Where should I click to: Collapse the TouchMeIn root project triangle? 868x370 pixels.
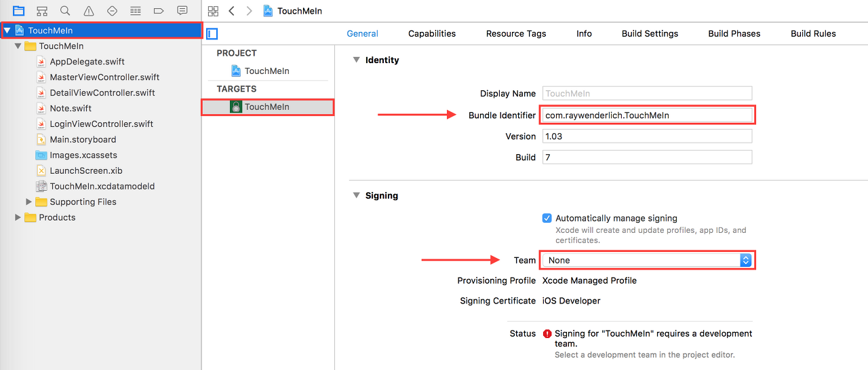(x=7, y=31)
